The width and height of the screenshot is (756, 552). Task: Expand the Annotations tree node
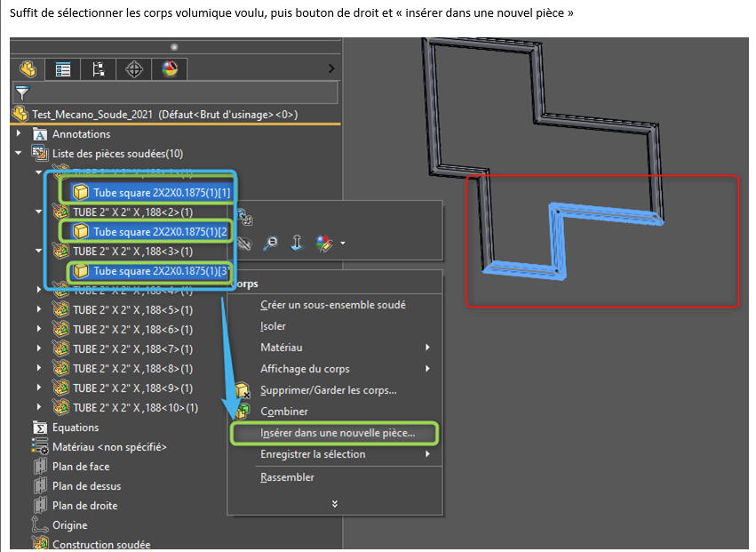tap(19, 134)
